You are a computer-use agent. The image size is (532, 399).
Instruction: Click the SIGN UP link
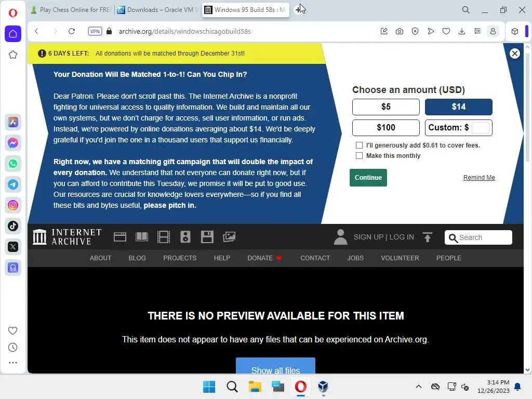(368, 237)
